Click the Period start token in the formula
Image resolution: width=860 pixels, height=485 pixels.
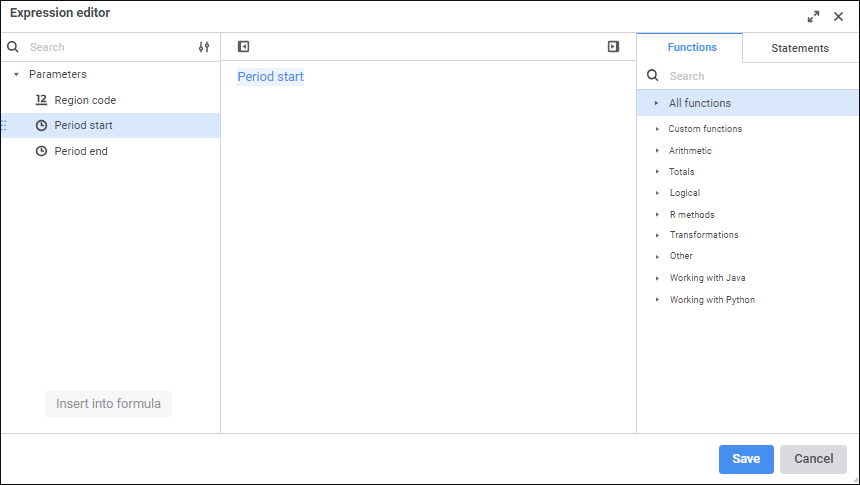(270, 77)
